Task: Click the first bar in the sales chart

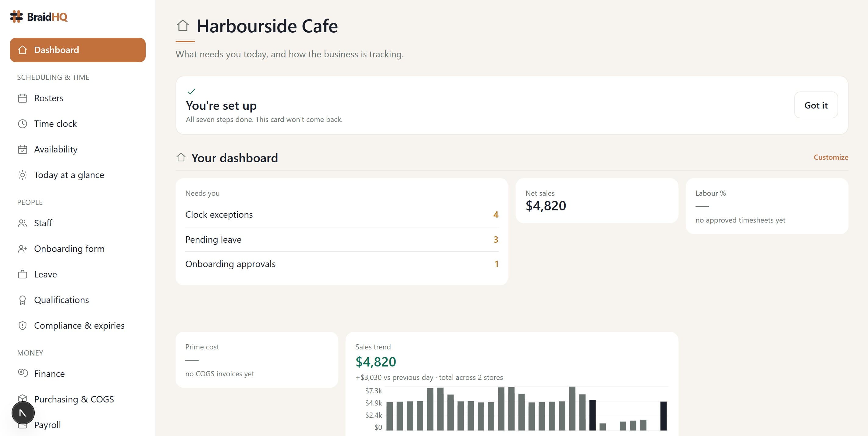Action: (390, 416)
